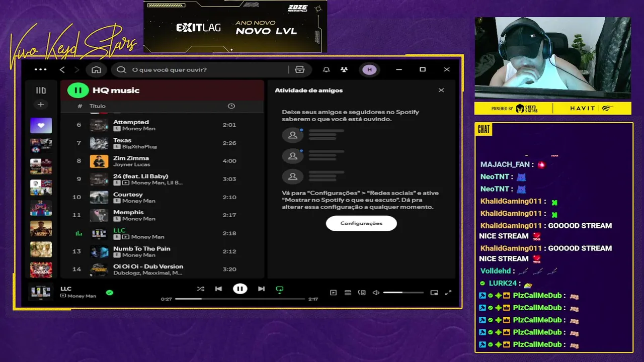The width and height of the screenshot is (644, 362).
Task: Select track Oi Oi Oi - Dub Version
Action: [162, 269]
